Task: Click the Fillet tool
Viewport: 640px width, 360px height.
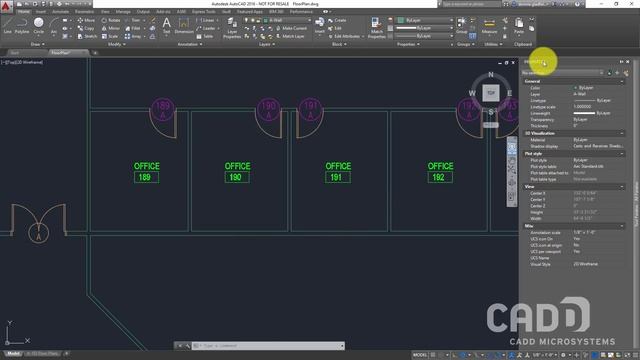Action: [133, 28]
